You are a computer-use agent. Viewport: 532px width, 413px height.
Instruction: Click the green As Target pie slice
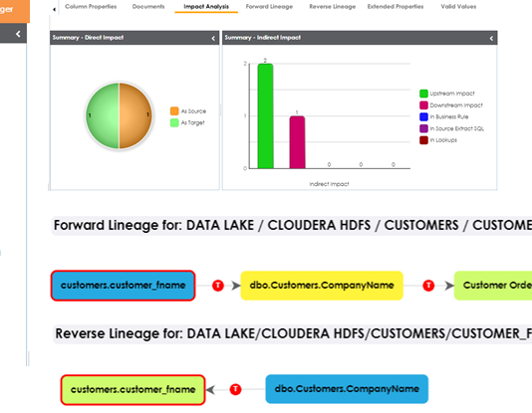(102, 115)
